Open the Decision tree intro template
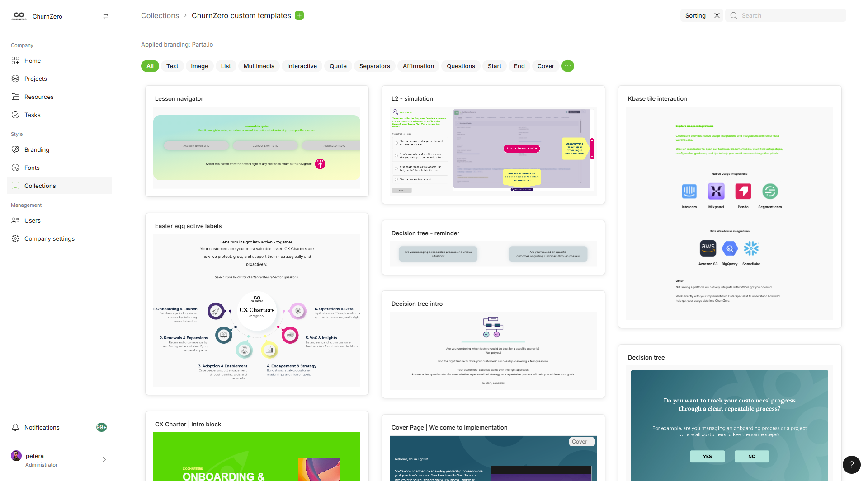Image resolution: width=868 pixels, height=481 pixels. [493, 344]
